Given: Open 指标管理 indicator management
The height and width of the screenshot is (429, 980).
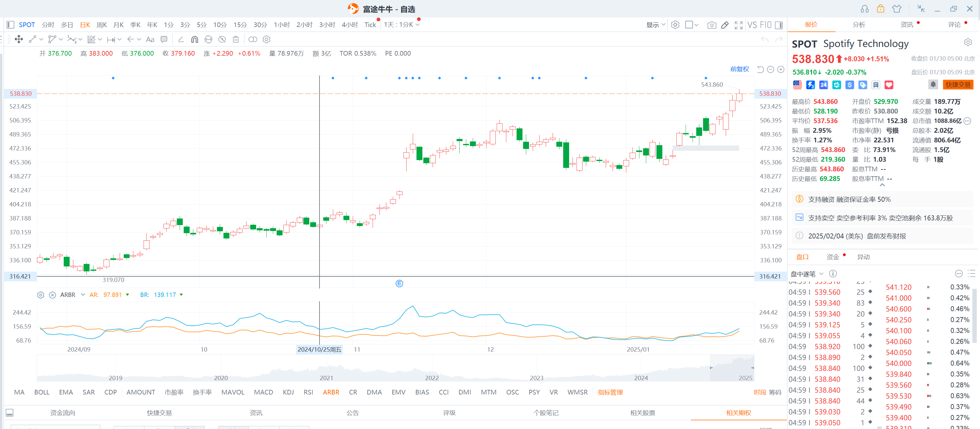Looking at the screenshot, I should tap(610, 392).
